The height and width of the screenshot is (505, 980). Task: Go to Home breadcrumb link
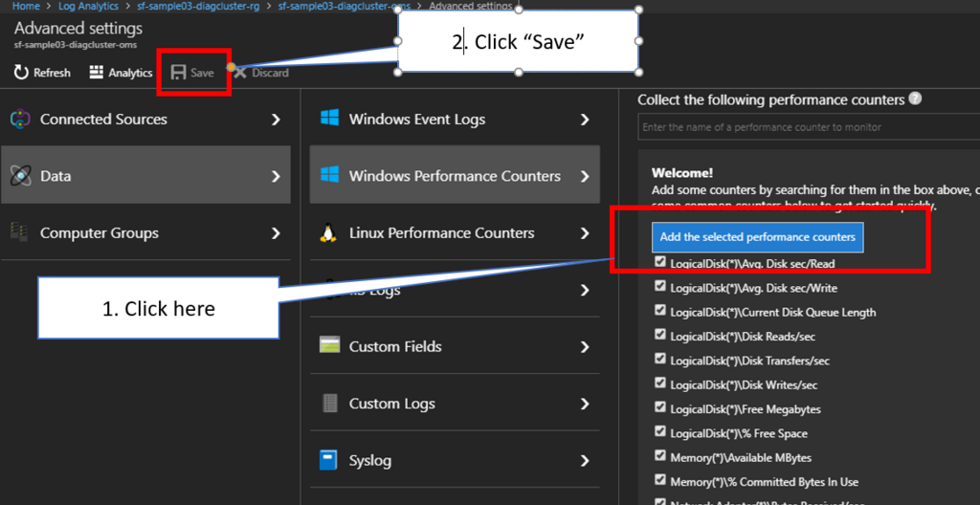pyautogui.click(x=26, y=6)
